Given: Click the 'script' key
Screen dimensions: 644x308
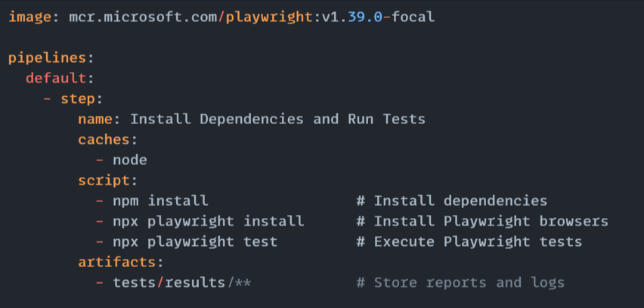Looking at the screenshot, I should click(x=104, y=181).
